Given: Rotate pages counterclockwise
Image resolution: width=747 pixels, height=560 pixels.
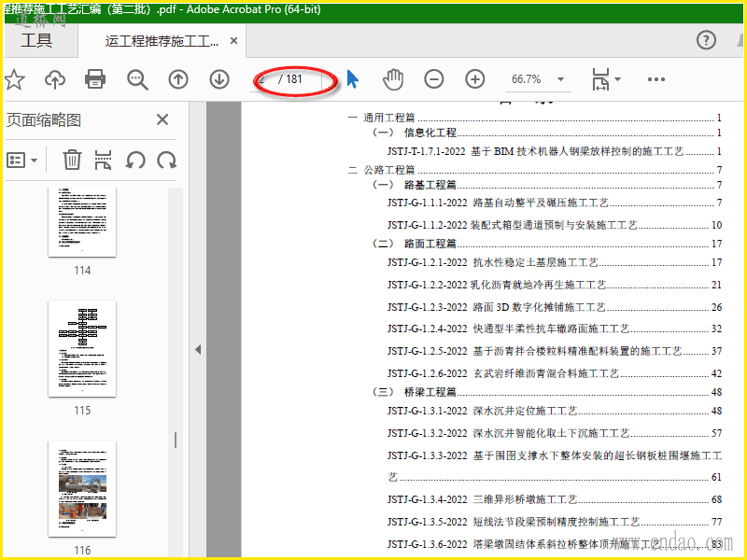Looking at the screenshot, I should coord(135,160).
